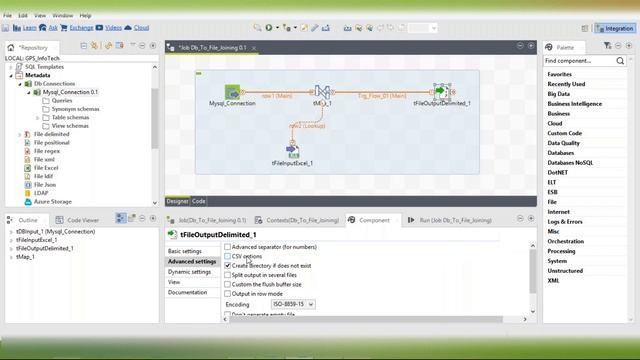Click the Repository filter settings icon
640x360 pixels.
point(120,45)
